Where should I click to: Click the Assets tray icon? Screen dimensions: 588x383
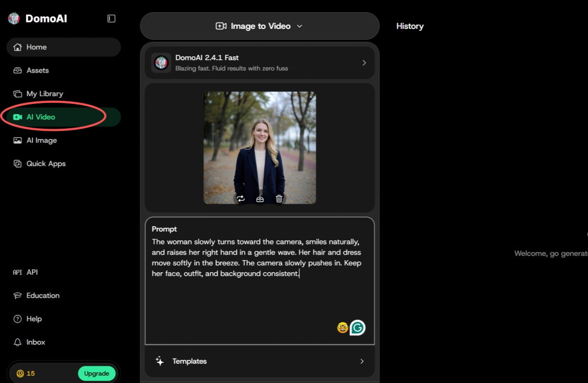click(18, 71)
